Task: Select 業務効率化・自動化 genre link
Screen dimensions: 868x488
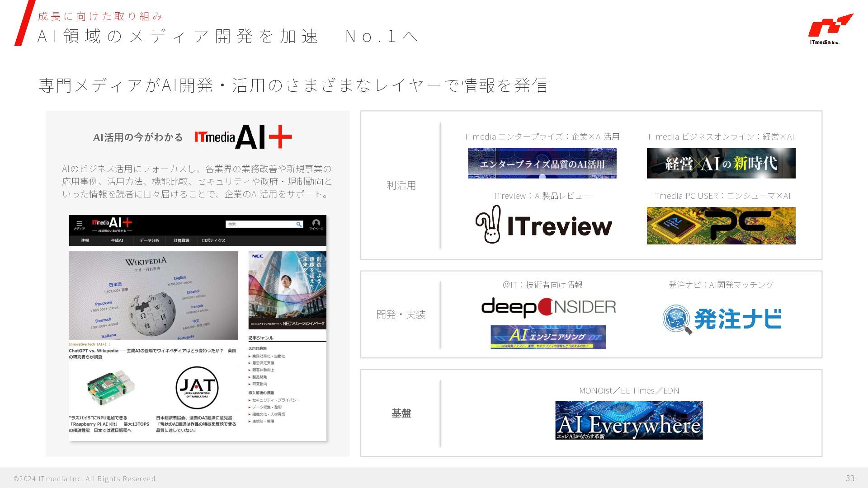Action: tap(269, 356)
